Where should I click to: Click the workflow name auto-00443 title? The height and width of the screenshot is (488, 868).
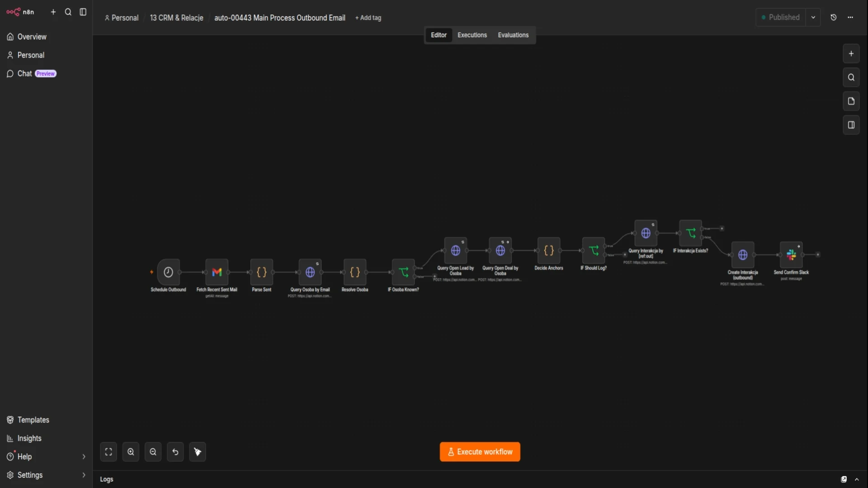point(279,18)
